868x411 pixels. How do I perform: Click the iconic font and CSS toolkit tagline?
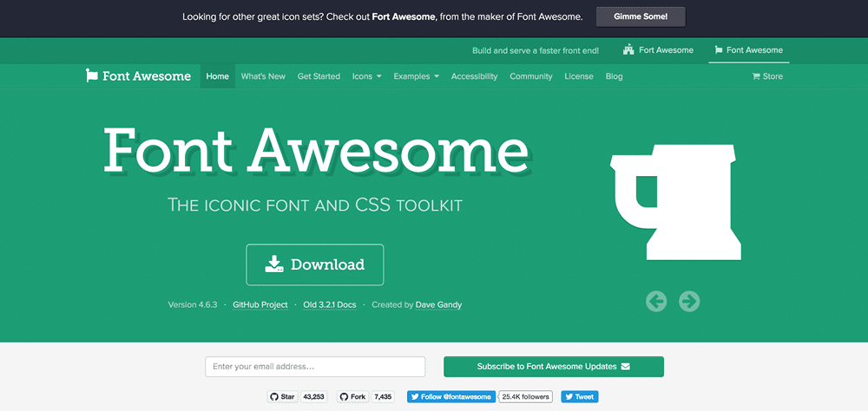(x=315, y=205)
